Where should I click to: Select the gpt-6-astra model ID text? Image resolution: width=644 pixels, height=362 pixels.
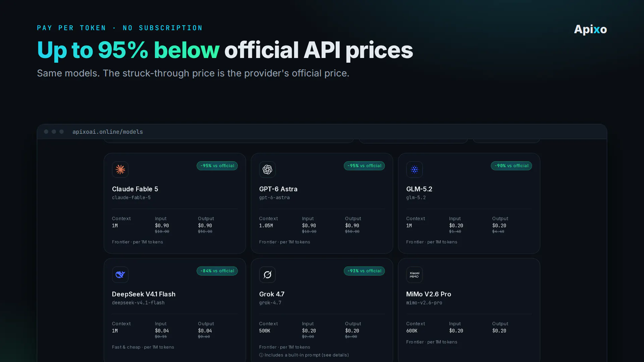[x=274, y=197]
